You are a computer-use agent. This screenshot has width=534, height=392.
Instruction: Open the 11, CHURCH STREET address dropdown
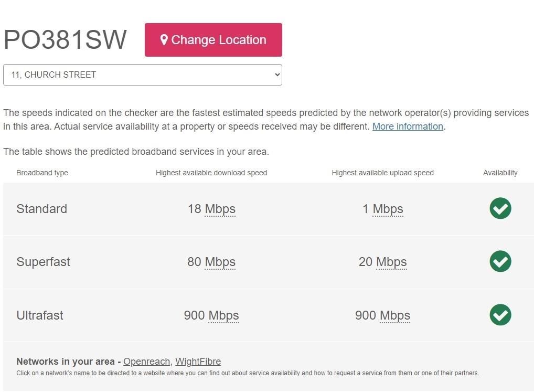[142, 75]
